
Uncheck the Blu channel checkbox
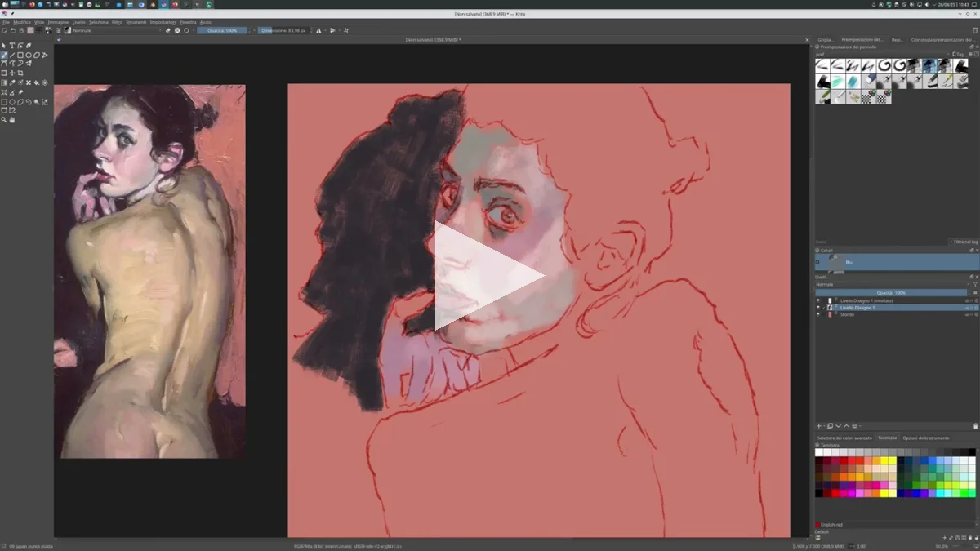[x=817, y=262]
